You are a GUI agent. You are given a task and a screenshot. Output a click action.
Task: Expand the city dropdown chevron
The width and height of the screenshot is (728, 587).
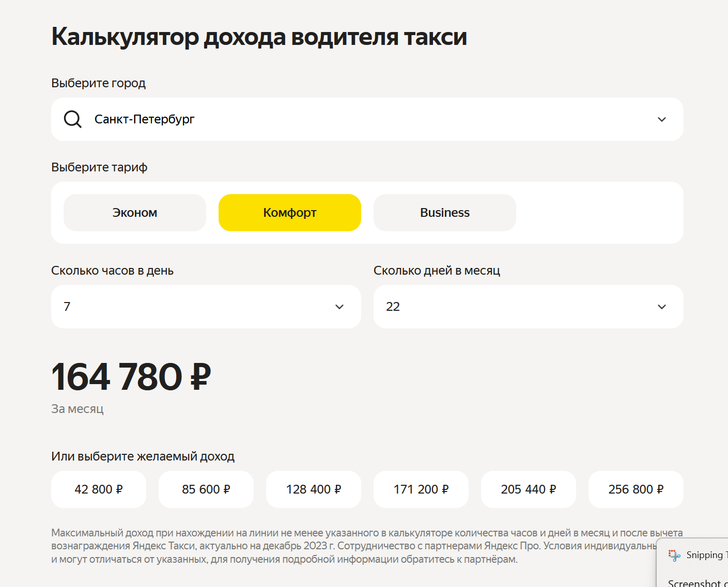[x=662, y=119]
